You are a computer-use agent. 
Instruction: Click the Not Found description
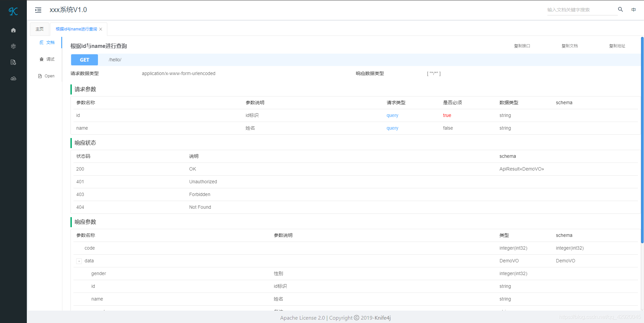pos(200,207)
